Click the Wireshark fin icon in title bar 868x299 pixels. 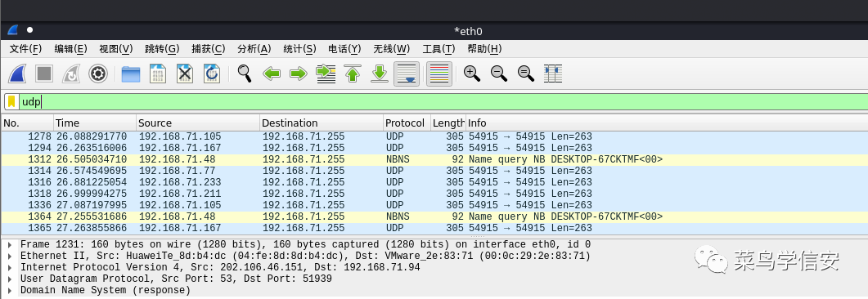click(x=12, y=30)
